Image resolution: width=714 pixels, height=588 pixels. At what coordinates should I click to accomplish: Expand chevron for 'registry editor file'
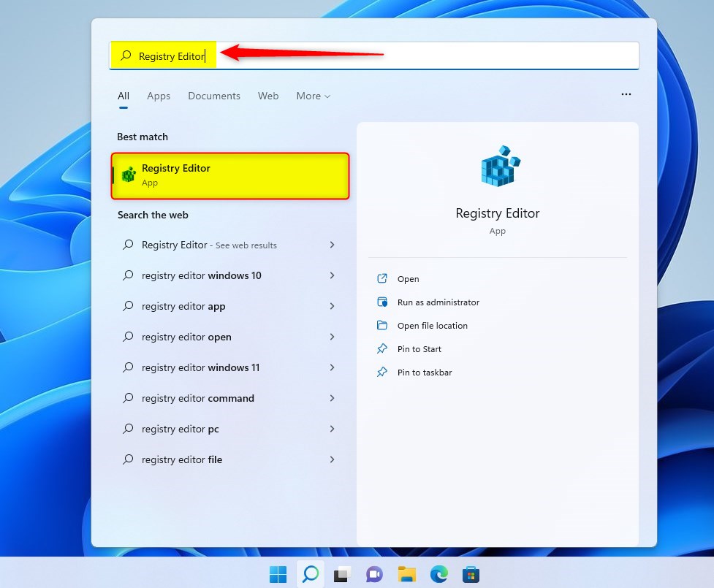332,459
